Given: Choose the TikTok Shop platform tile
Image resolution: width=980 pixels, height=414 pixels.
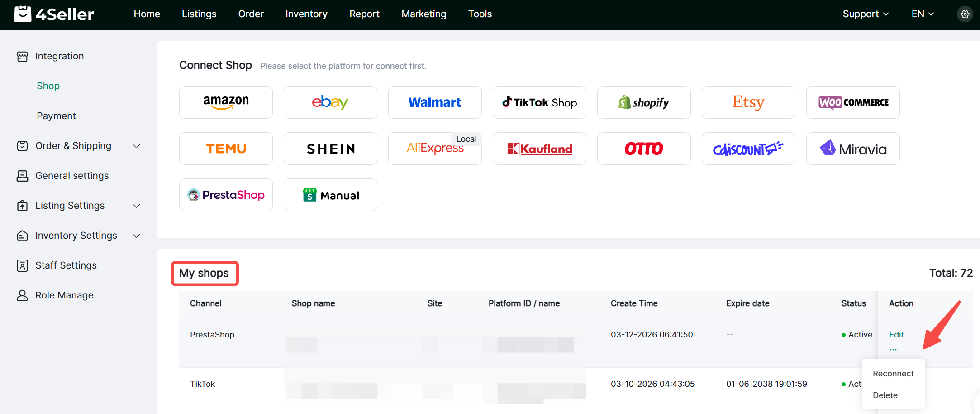Looking at the screenshot, I should [x=539, y=102].
